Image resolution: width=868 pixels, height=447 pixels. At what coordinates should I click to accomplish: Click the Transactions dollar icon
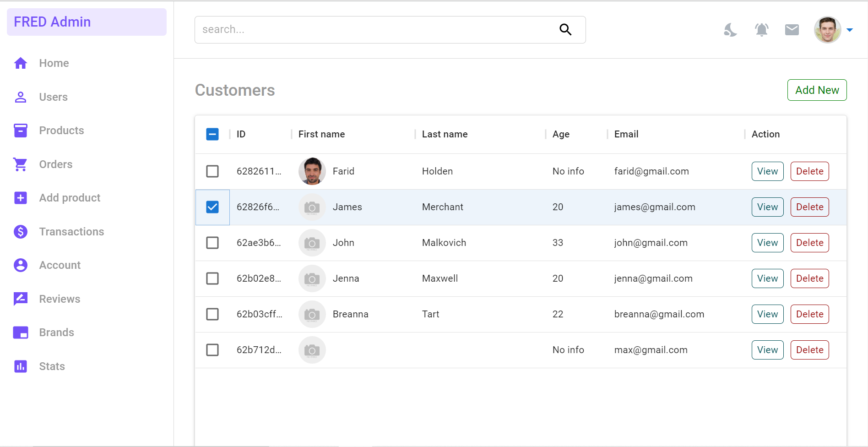tap(21, 232)
